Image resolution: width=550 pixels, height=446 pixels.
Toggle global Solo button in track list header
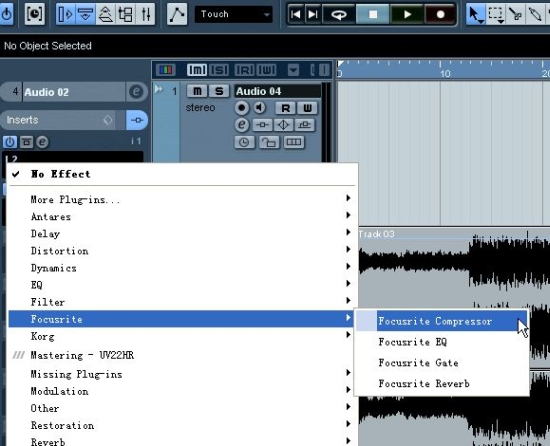click(x=219, y=70)
